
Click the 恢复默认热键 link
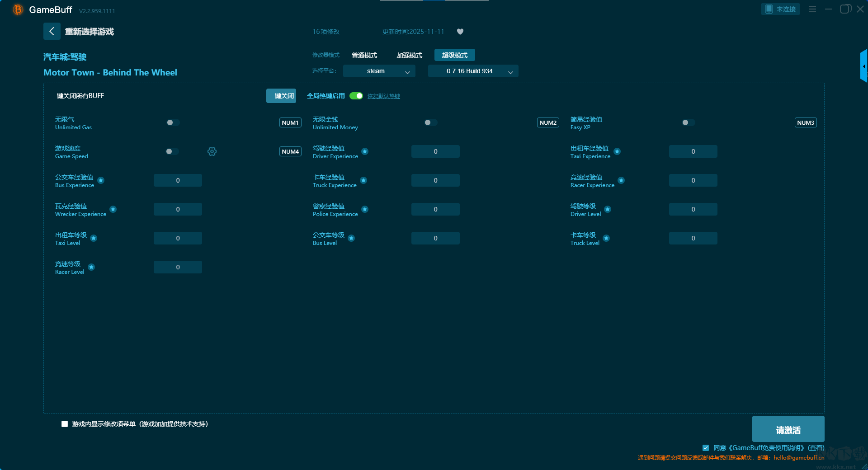(383, 96)
